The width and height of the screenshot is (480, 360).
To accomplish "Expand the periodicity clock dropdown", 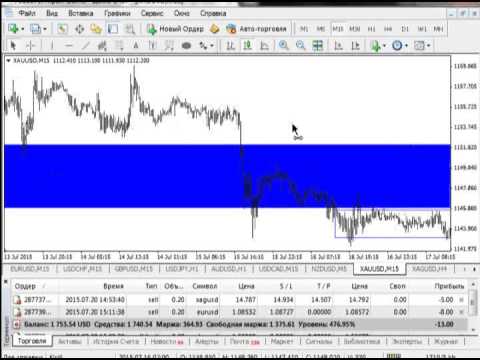I will click(406, 46).
